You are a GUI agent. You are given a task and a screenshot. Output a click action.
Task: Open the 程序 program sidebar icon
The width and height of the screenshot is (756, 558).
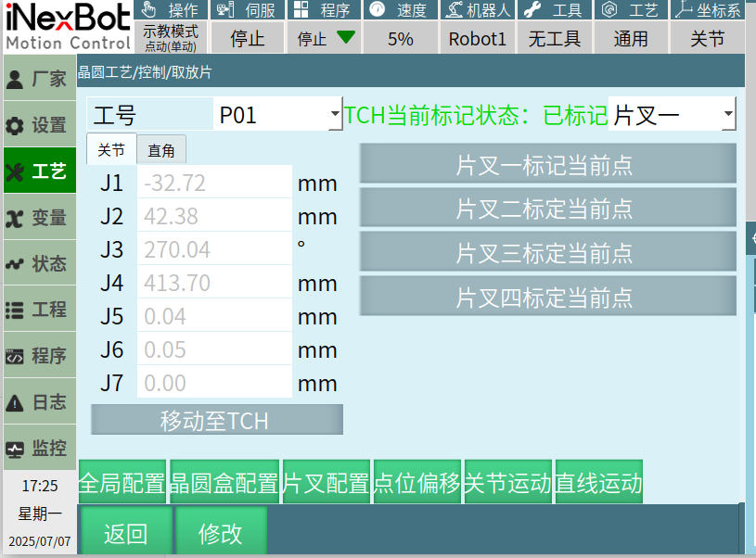(15, 357)
